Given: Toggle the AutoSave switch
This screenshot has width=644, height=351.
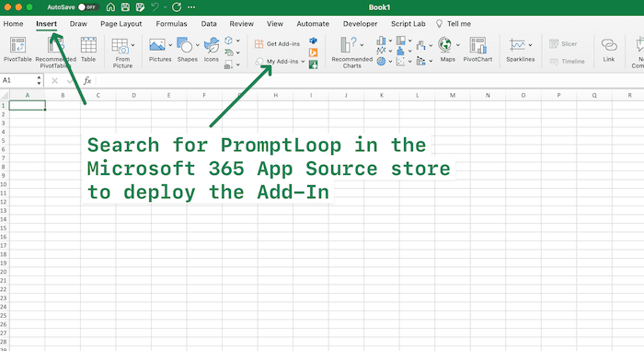Looking at the screenshot, I should 88,7.
